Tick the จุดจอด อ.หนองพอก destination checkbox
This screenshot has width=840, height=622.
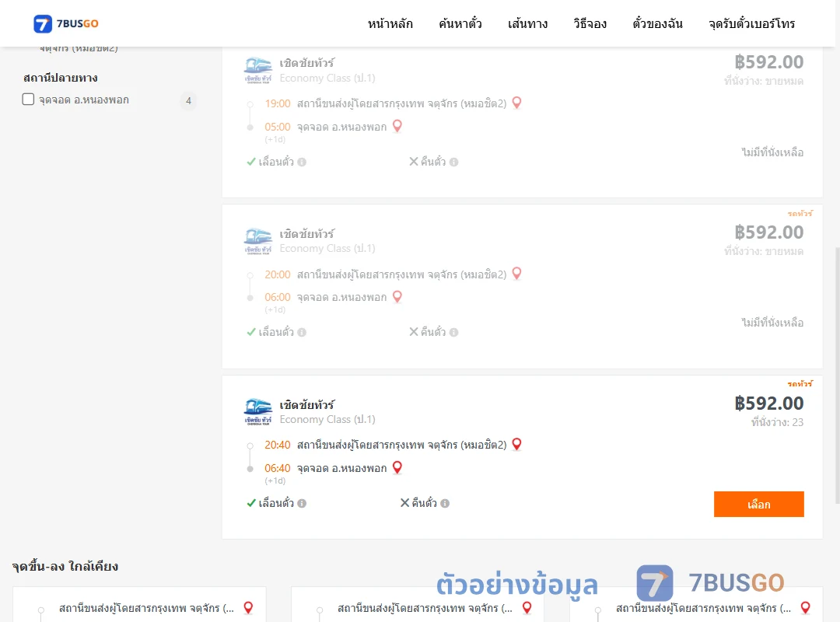pyautogui.click(x=29, y=99)
